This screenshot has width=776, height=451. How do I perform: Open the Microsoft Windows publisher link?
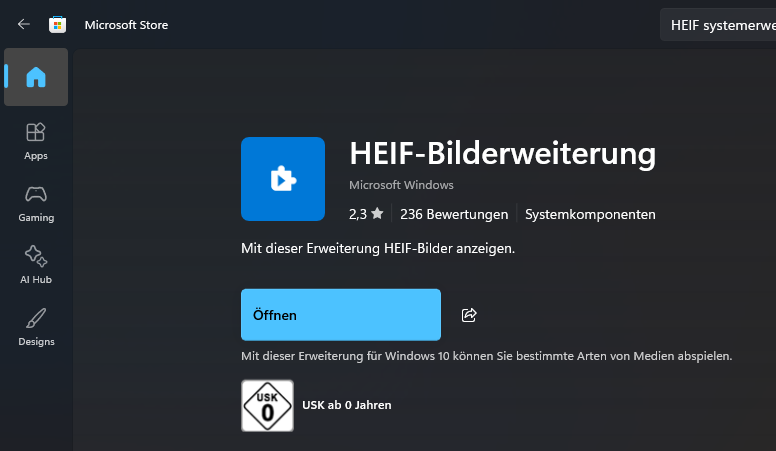(x=401, y=185)
